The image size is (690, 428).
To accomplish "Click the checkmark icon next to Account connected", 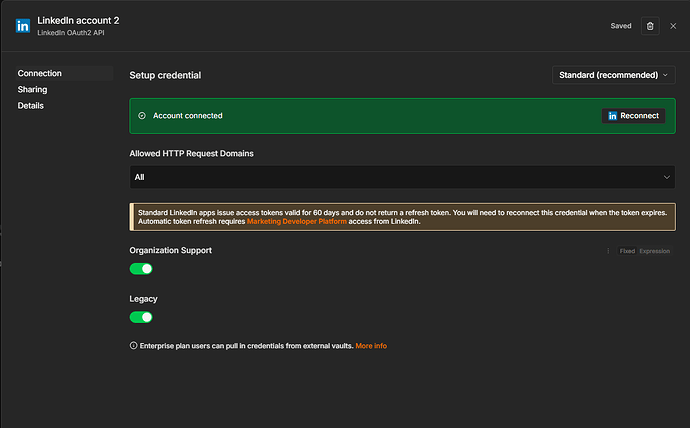I will pos(142,116).
